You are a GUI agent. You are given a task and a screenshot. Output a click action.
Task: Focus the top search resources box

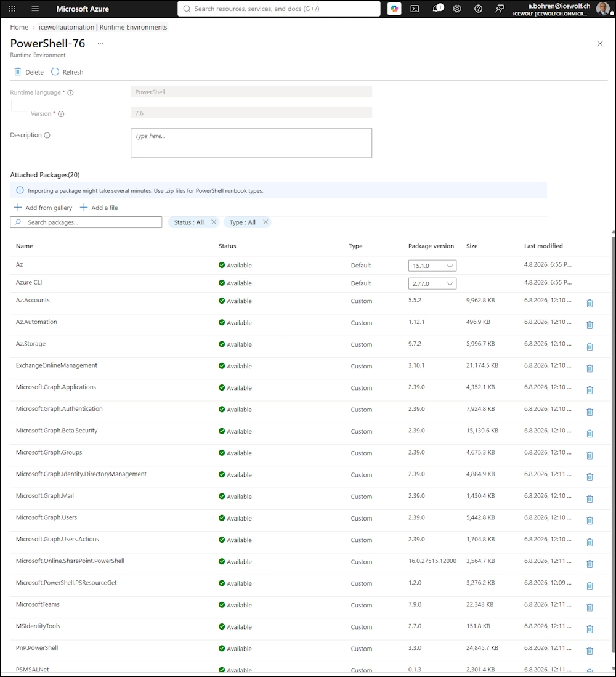(x=279, y=9)
